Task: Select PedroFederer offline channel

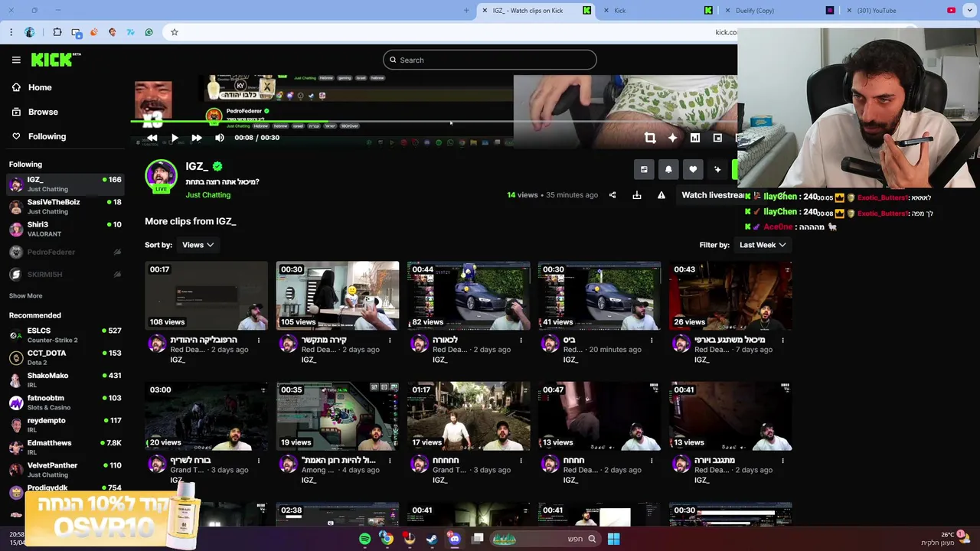Action: (x=64, y=252)
